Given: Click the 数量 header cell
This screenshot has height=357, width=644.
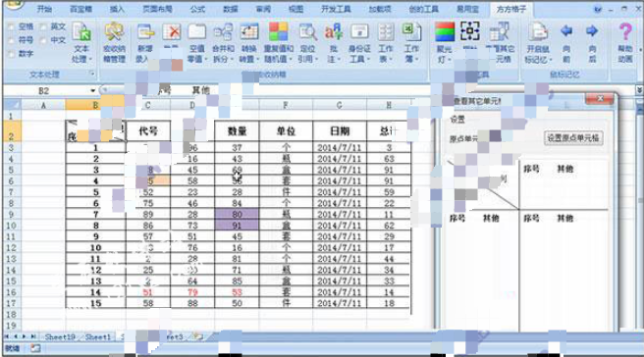Looking at the screenshot, I should [x=237, y=131].
